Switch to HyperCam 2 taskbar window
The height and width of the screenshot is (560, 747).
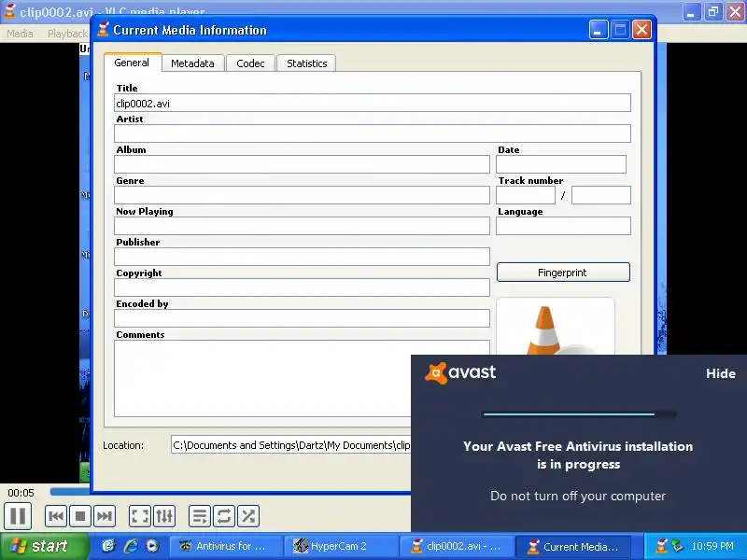point(341,546)
